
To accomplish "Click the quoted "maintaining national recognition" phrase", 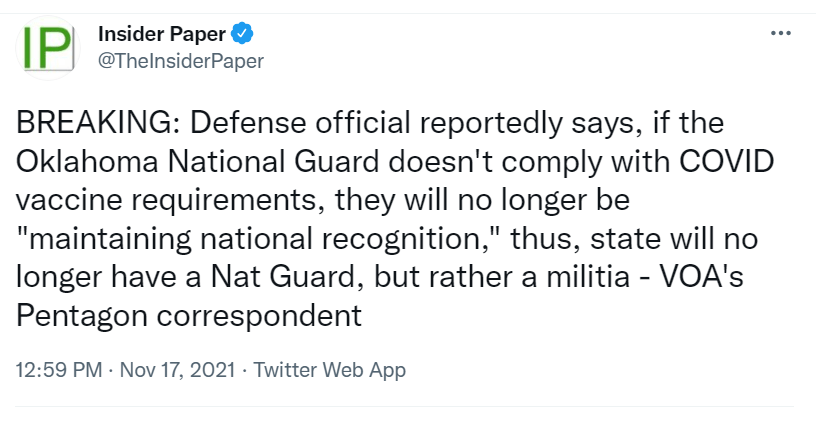I will [234, 239].
